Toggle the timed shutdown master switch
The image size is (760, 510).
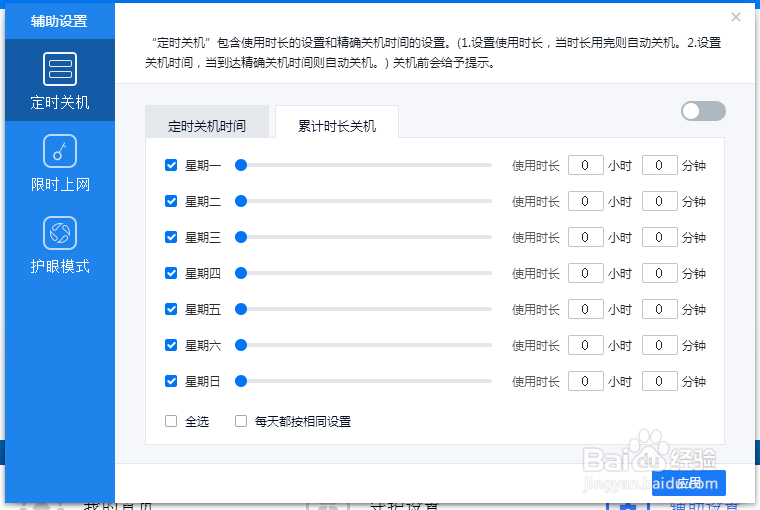pos(703,111)
